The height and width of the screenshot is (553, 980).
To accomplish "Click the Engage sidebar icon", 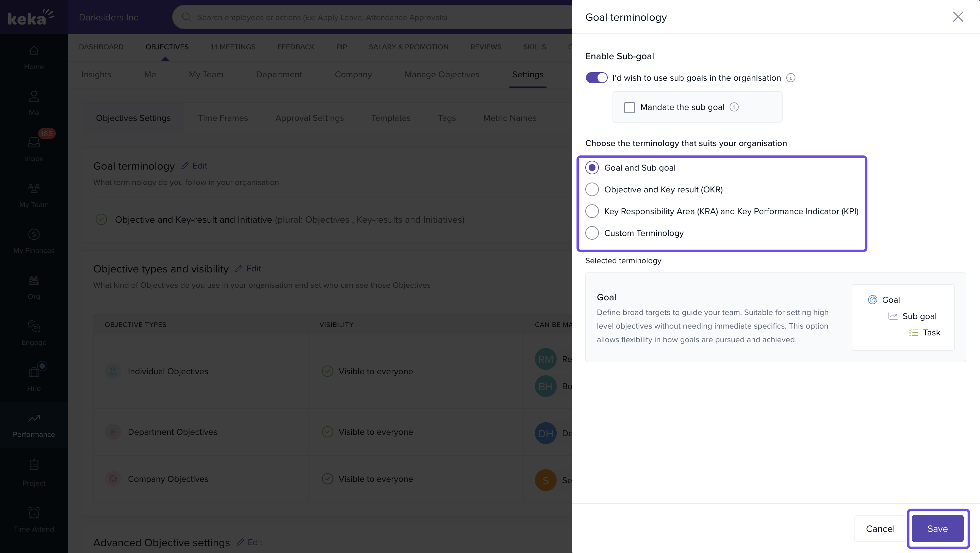I will click(x=34, y=332).
